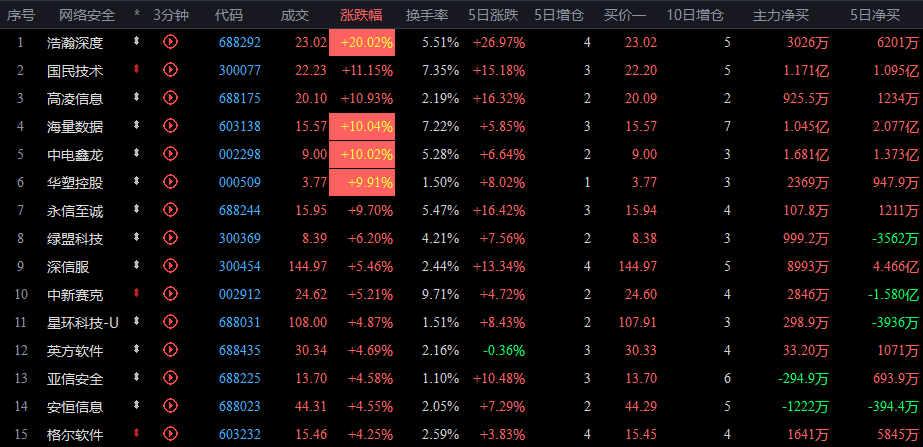Image resolution: width=923 pixels, height=447 pixels.
Task: Click the marker icon beside 深信服
Action: [x=137, y=265]
